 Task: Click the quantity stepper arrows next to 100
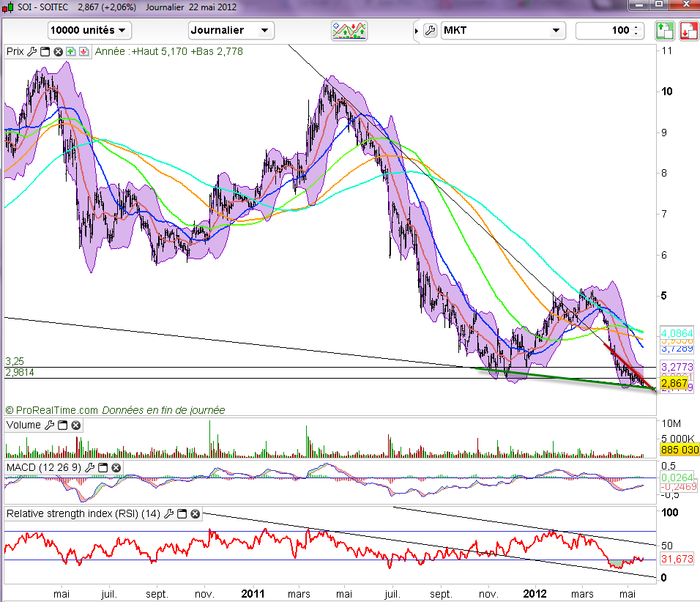pos(638,30)
